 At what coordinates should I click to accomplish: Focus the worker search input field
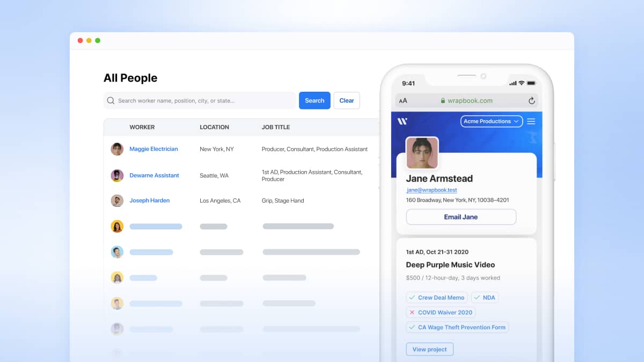pyautogui.click(x=200, y=100)
